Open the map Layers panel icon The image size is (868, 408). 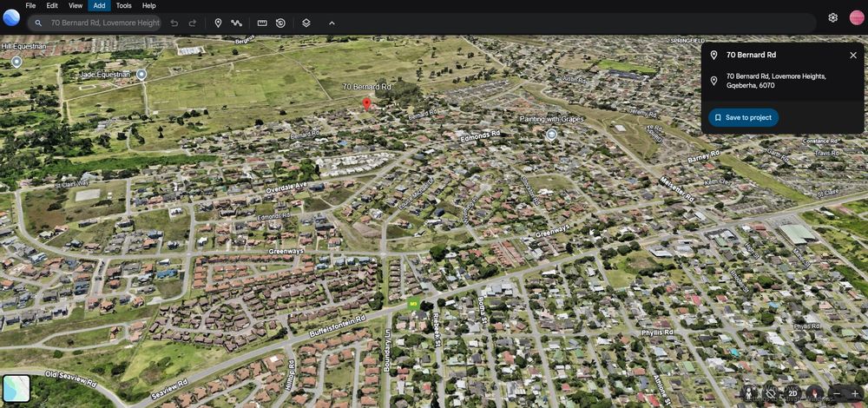pyautogui.click(x=306, y=23)
